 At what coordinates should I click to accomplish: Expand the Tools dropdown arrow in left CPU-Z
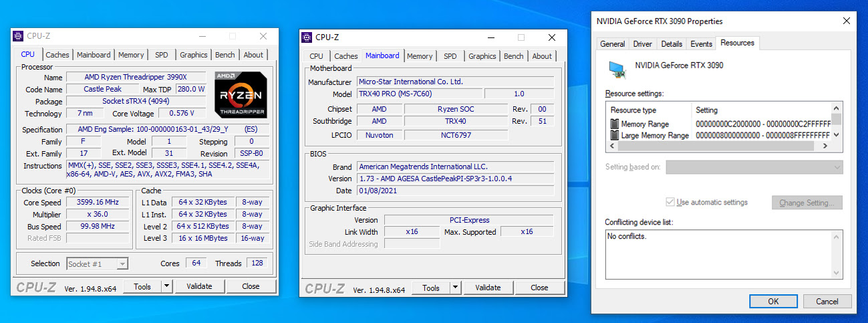click(x=166, y=286)
